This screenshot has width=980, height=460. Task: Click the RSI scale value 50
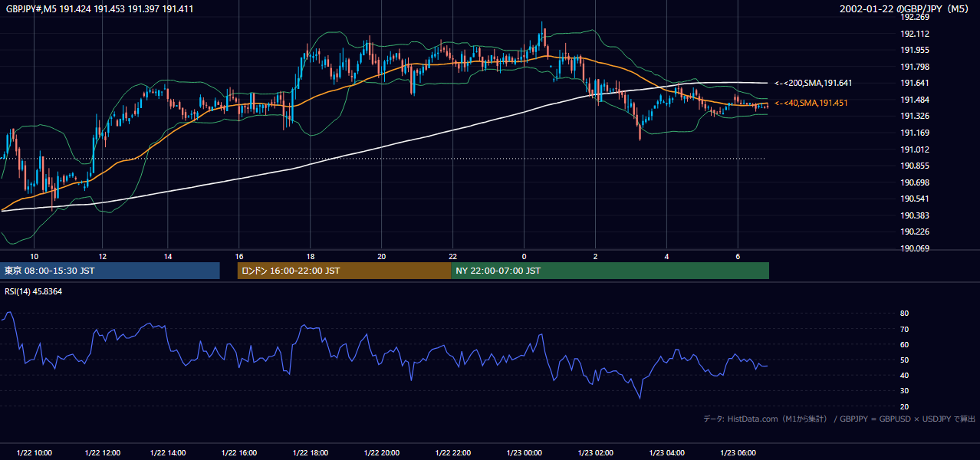pos(904,360)
